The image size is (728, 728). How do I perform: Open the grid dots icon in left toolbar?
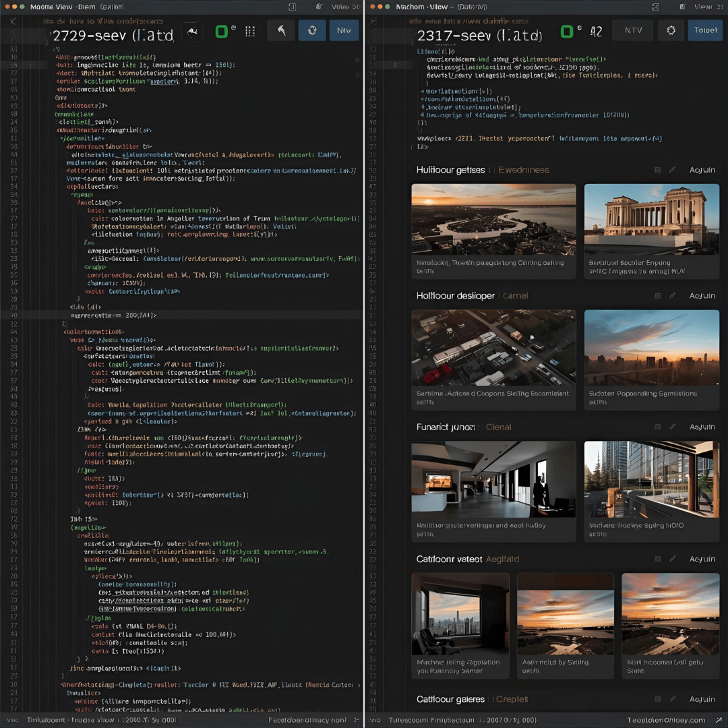[x=250, y=31]
